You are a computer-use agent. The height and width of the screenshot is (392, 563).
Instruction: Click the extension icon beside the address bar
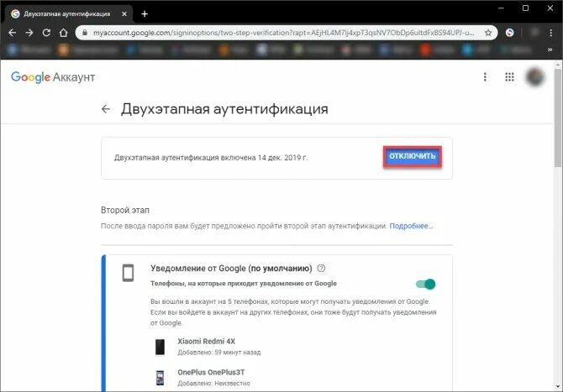509,33
